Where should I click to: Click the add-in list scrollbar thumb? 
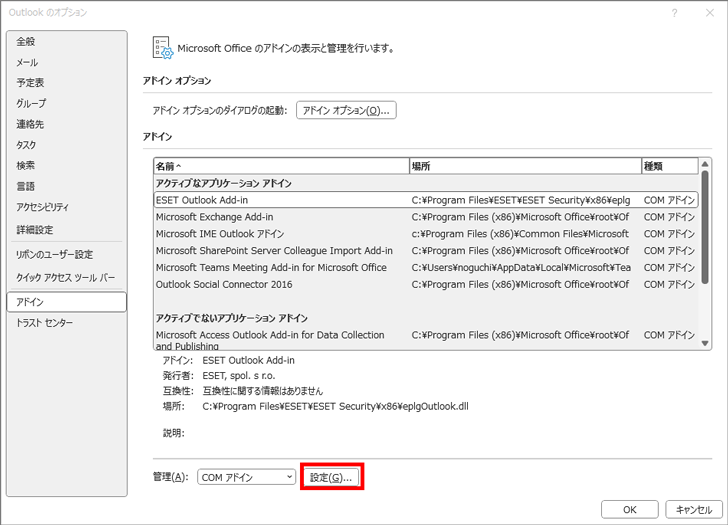coord(705,227)
